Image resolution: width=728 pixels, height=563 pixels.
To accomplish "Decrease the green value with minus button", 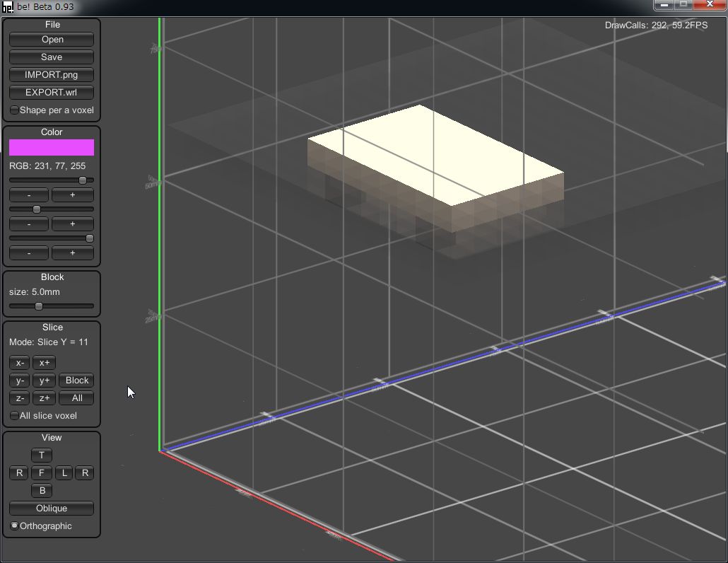I will 29,224.
